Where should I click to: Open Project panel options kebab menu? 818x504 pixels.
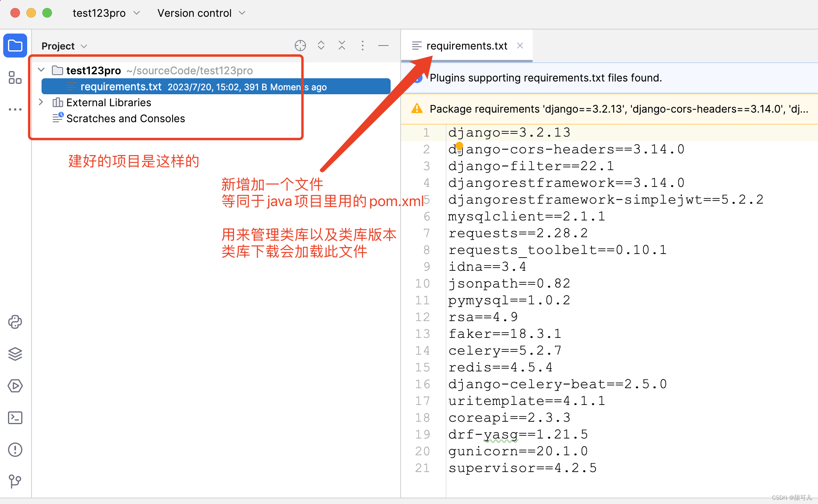[x=363, y=46]
